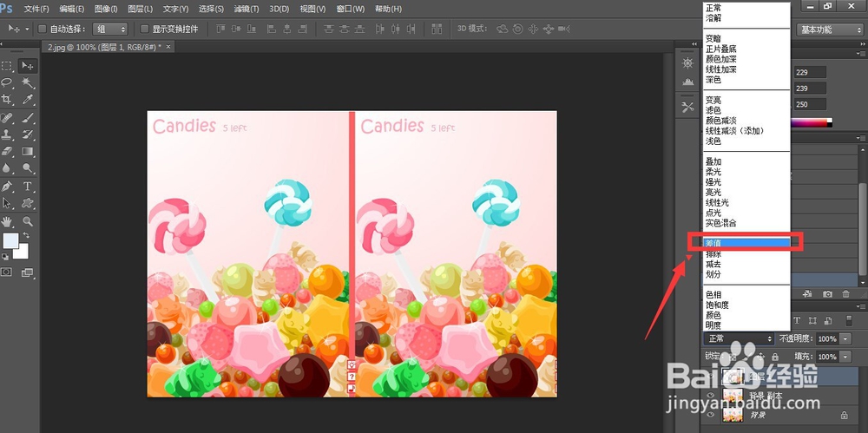Filter layers by type (T) icon
The height and width of the screenshot is (433, 868).
pos(797,320)
